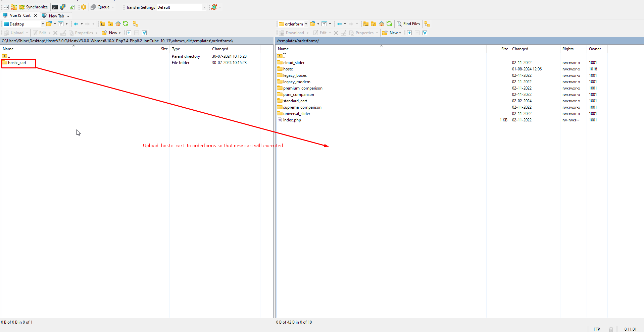644x332 pixels.
Task: Click the Synchronize button
Action: click(x=34, y=7)
